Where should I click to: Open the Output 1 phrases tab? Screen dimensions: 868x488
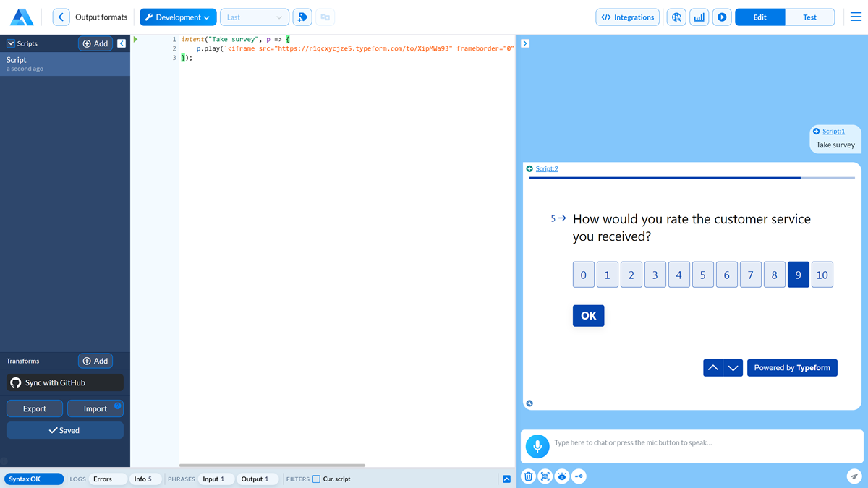tap(258, 479)
